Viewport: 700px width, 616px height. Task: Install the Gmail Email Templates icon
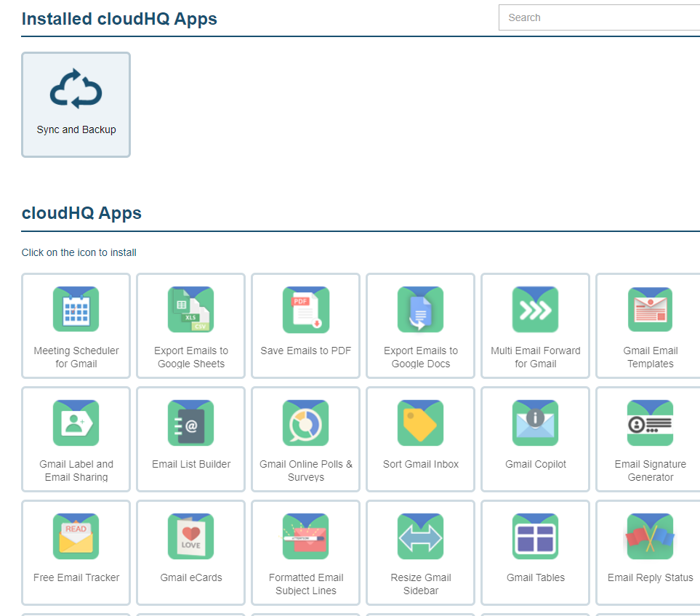[650, 309]
